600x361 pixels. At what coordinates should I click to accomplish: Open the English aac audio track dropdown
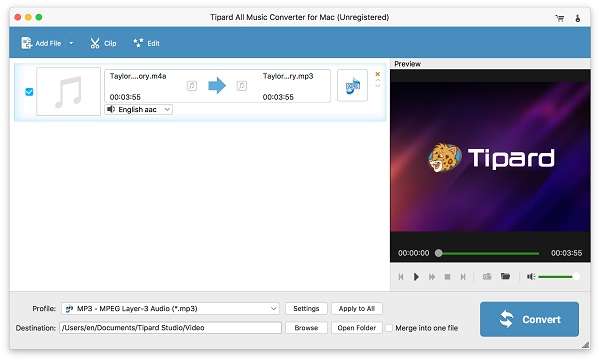(x=139, y=109)
